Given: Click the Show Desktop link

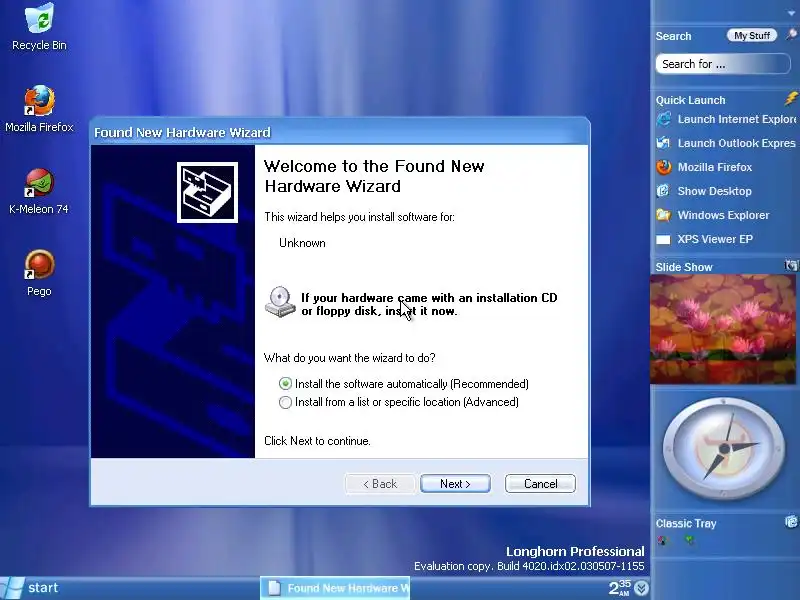Looking at the screenshot, I should tap(714, 191).
